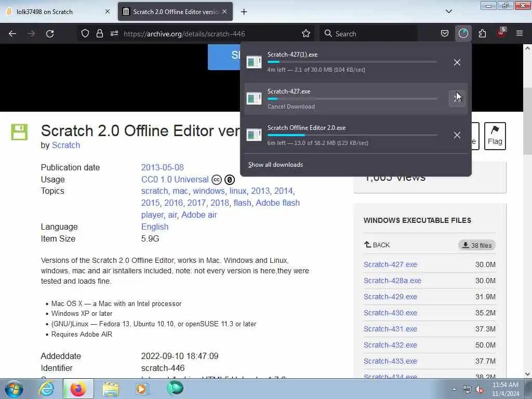This screenshot has height=399, width=532.
Task: Click Scratch Offline Editor 2.0.exe progress bar
Action: pyautogui.click(x=352, y=135)
